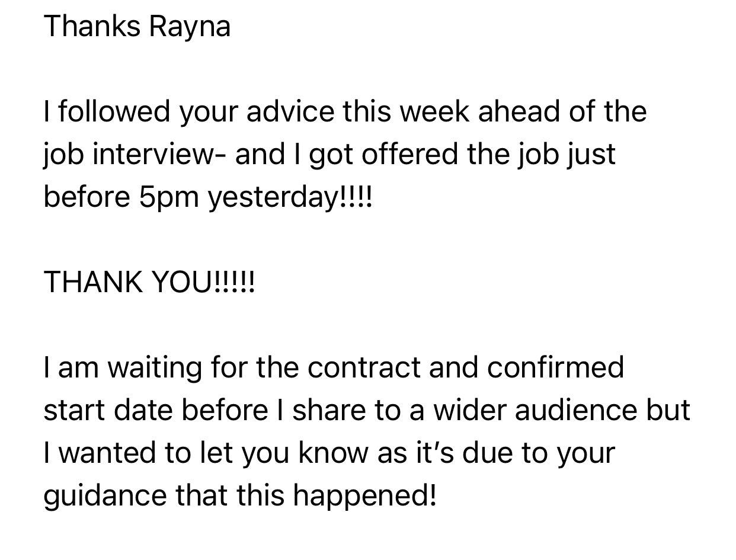Click the word "followed" in the message

(x=114, y=111)
